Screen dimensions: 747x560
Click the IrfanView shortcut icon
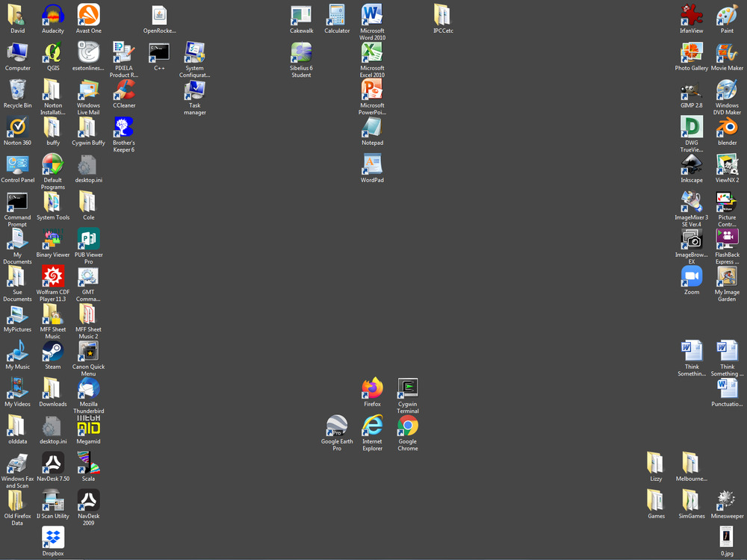[x=692, y=15]
